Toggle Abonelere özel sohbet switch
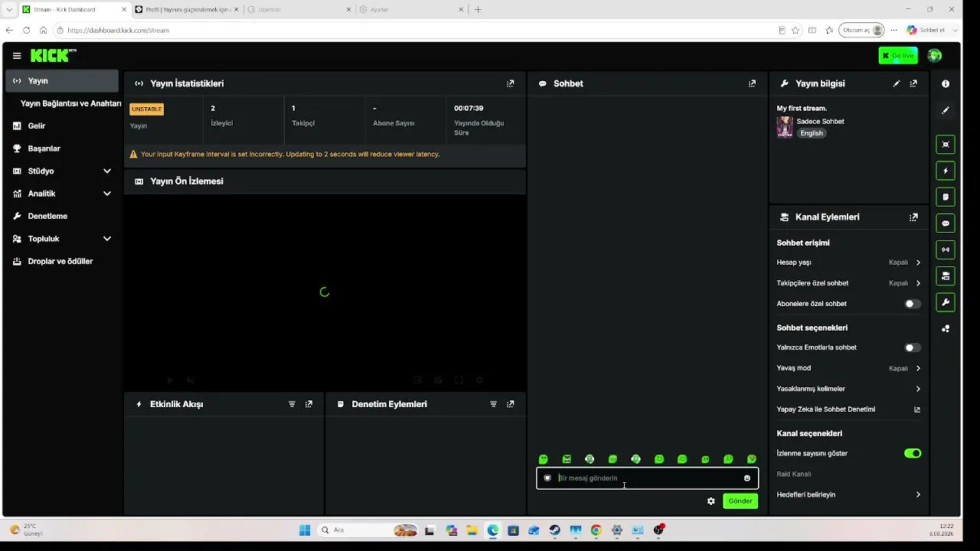Screen dimensions: 980x551 click(x=912, y=304)
